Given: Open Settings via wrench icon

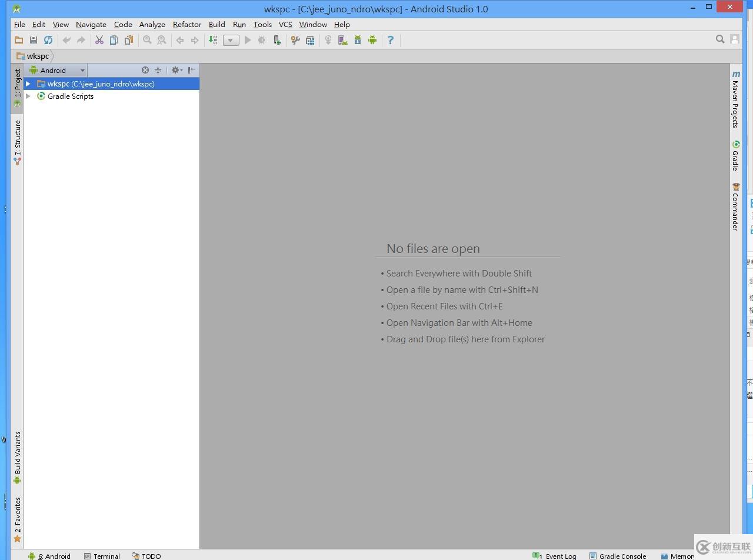Looking at the screenshot, I should [x=295, y=40].
